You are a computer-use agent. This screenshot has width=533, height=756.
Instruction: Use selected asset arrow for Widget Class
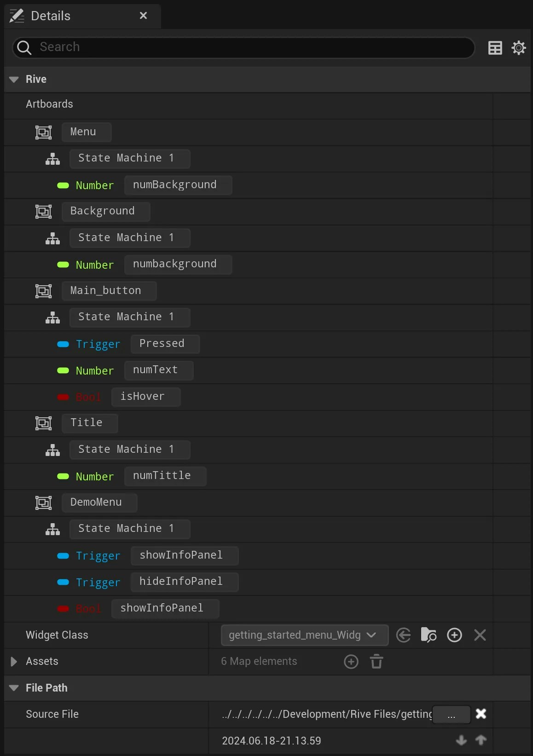404,635
